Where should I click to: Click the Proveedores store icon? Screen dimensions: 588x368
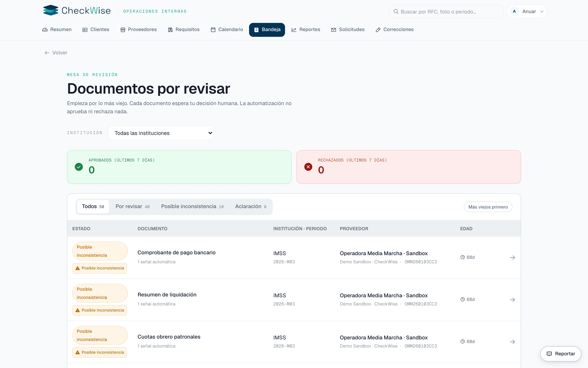123,30
